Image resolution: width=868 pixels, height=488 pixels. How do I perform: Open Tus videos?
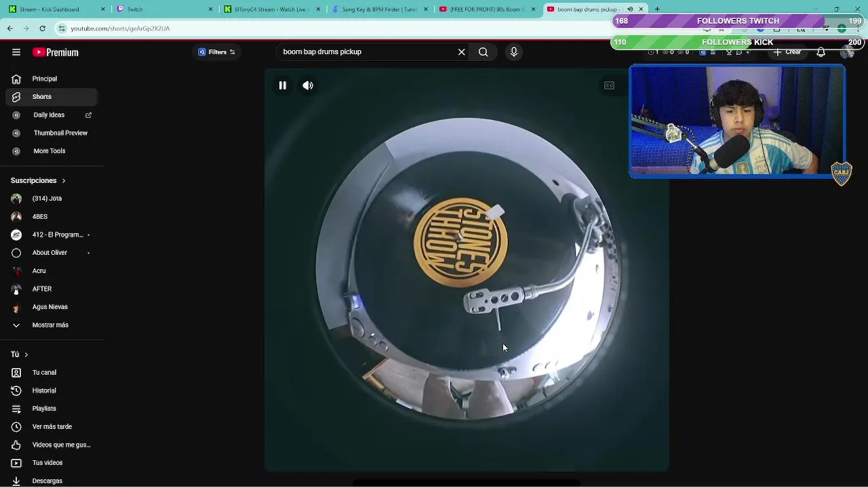52,463
